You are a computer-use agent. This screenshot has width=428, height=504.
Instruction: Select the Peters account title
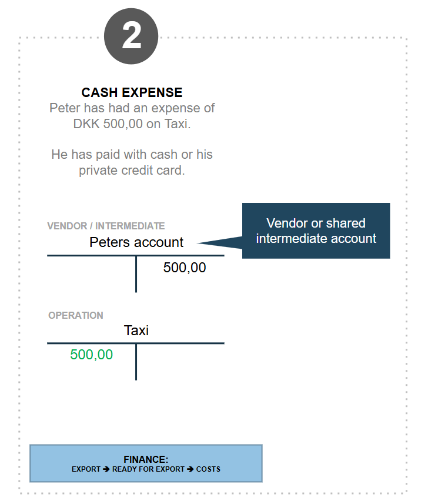pos(136,242)
